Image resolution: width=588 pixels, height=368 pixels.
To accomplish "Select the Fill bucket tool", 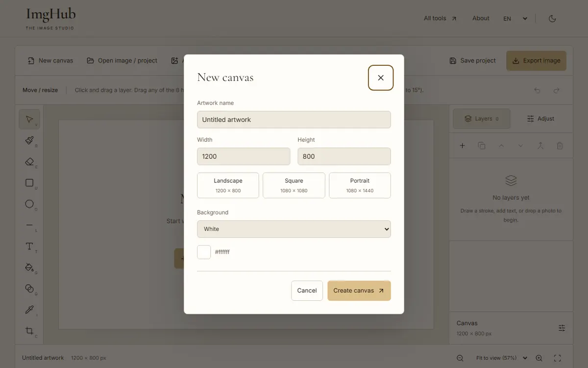I will point(29,267).
